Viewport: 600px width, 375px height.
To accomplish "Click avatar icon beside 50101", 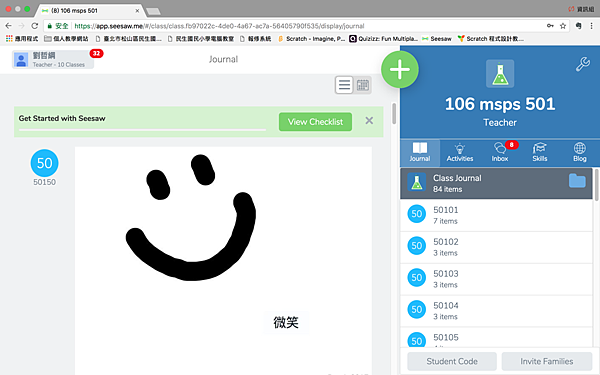I will coord(416,214).
